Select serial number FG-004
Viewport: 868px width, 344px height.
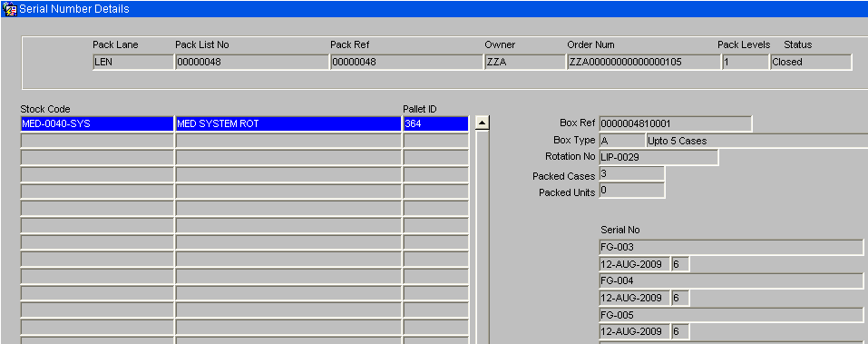point(731,280)
